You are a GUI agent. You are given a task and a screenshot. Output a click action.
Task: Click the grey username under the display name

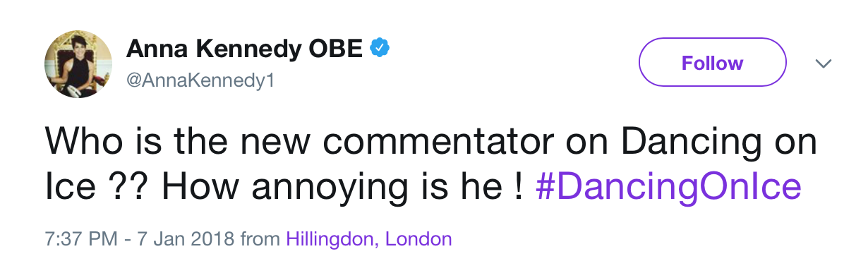[199, 82]
